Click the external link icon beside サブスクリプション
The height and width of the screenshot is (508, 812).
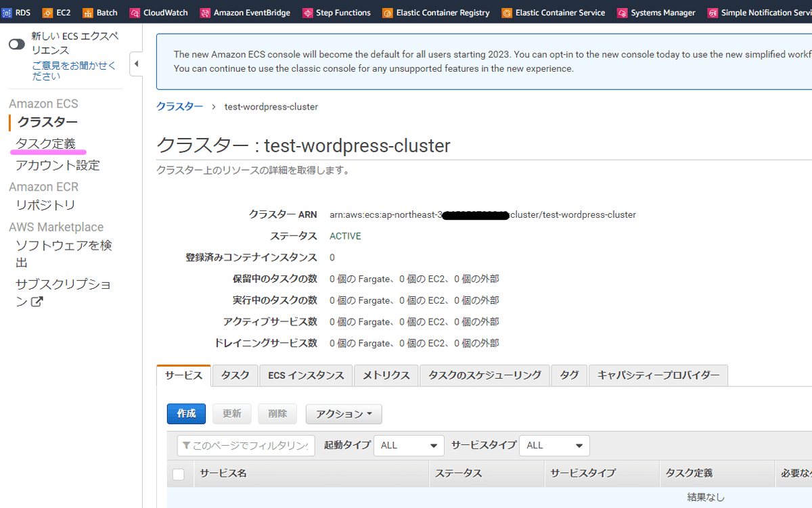(37, 302)
